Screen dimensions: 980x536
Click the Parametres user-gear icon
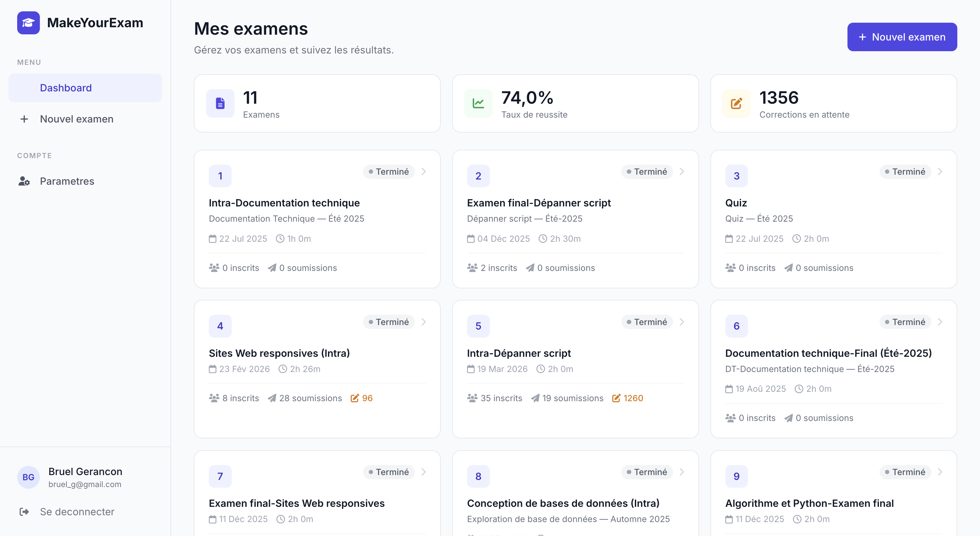24,181
